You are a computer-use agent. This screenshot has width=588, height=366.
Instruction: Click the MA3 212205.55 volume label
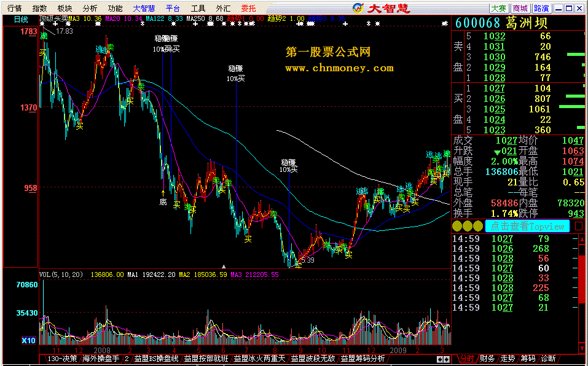pyautogui.click(x=254, y=274)
